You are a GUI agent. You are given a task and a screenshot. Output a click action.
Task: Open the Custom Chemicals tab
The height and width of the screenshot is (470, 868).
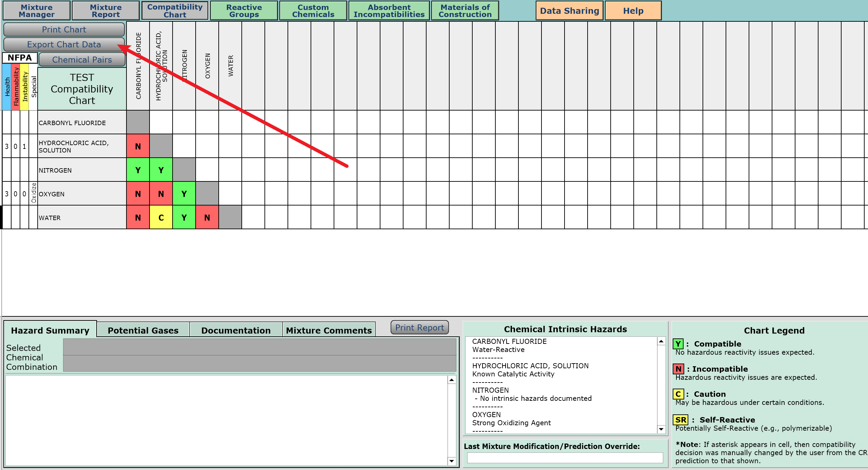coord(313,11)
